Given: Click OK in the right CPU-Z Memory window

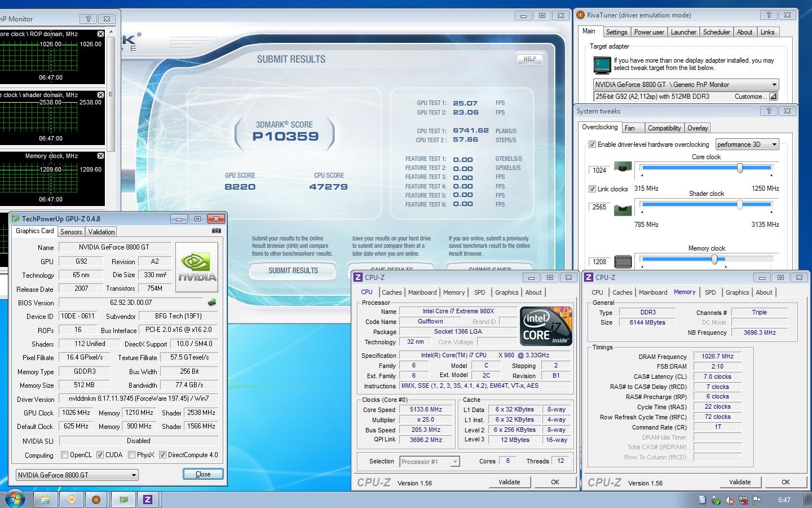Looking at the screenshot, I should [785, 482].
